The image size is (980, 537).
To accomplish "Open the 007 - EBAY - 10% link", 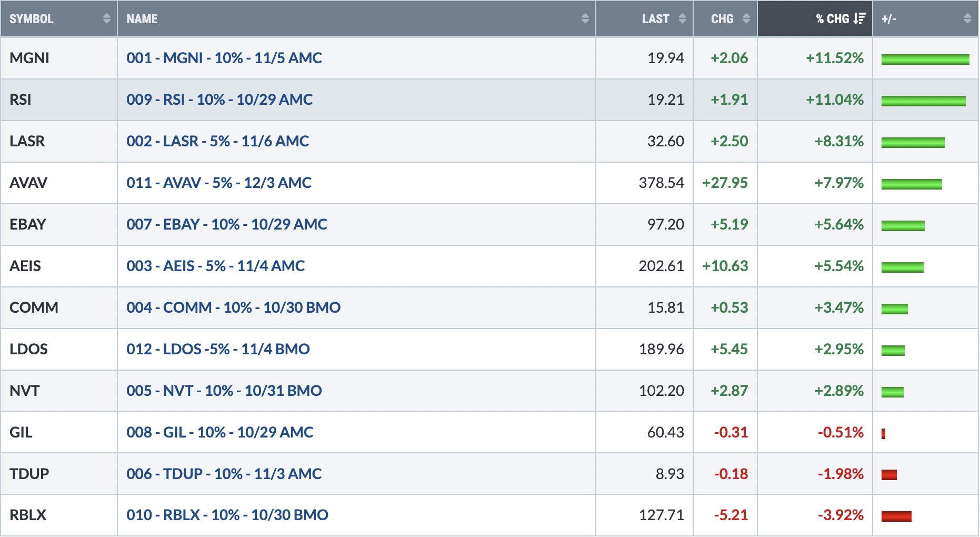I will 227,224.
